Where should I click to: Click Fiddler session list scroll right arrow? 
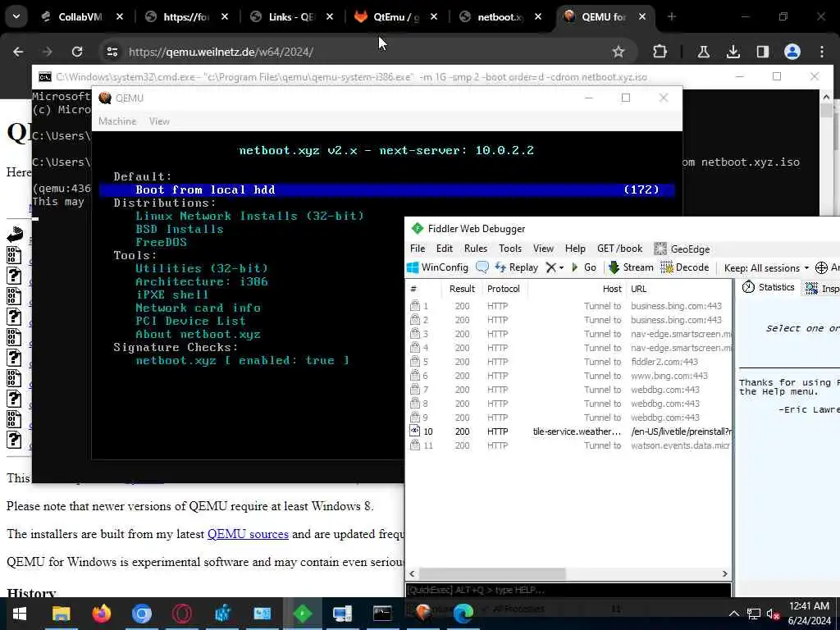pyautogui.click(x=725, y=573)
